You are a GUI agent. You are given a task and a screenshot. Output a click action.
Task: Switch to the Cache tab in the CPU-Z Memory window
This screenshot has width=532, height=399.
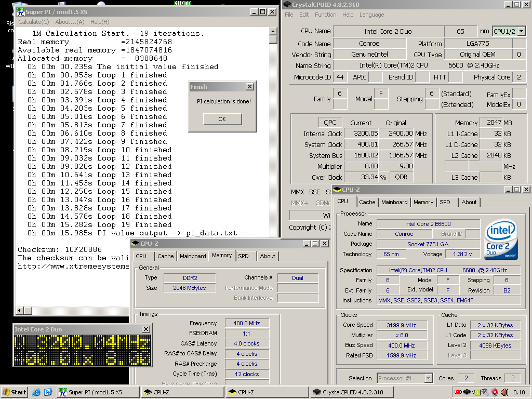tap(166, 256)
